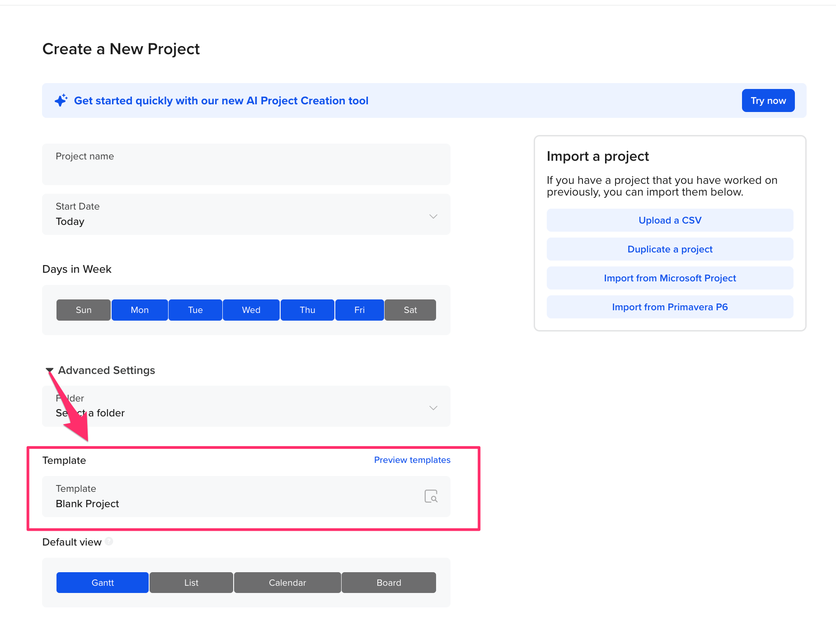This screenshot has width=836, height=644.
Task: Collapse the Advanced Settings section
Action: coord(101,370)
